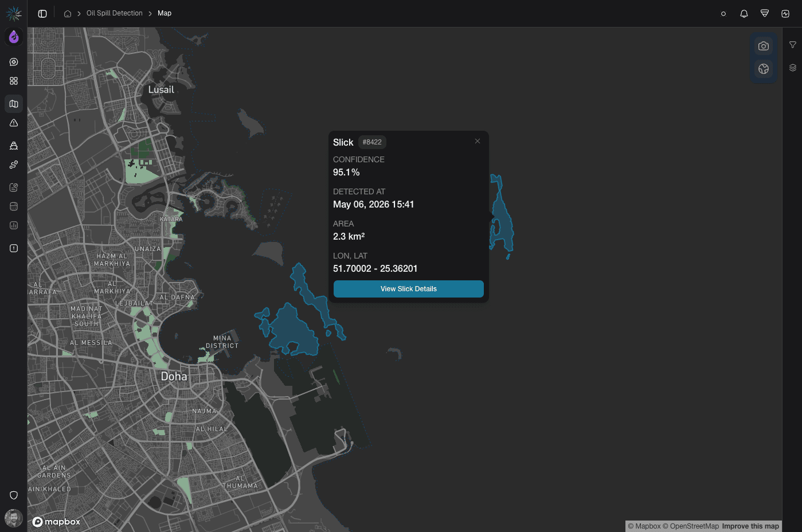Close the Slick popup
The image size is (802, 532).
pos(478,141)
